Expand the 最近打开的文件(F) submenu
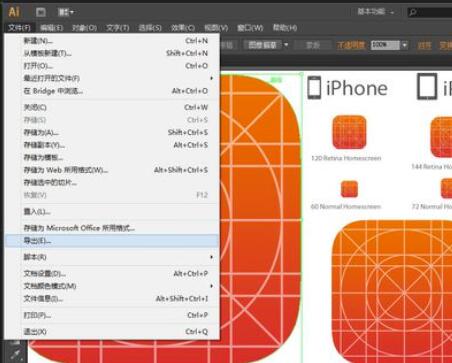Image resolution: width=452 pixels, height=363 pixels. point(112,78)
